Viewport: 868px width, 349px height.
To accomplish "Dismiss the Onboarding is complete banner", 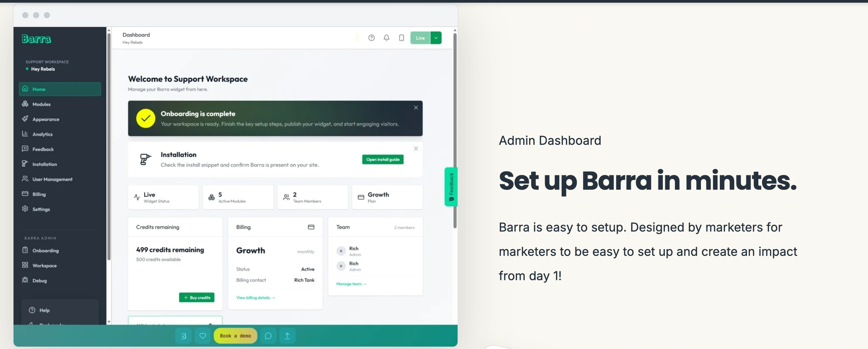I will coord(416,108).
